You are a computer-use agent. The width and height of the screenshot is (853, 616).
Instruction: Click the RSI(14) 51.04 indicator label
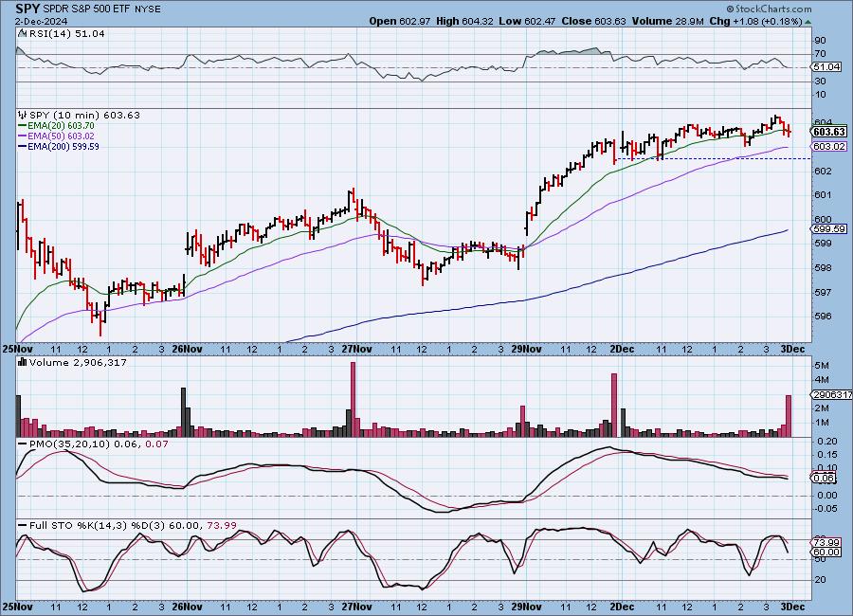(x=66, y=33)
